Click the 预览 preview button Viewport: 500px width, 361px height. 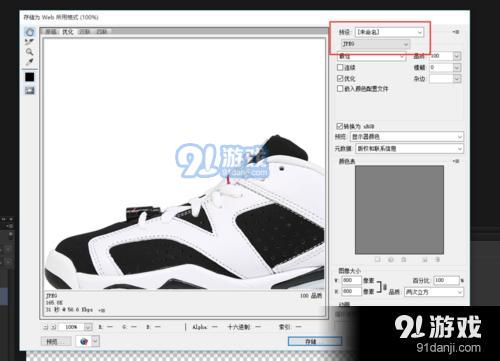click(x=56, y=341)
